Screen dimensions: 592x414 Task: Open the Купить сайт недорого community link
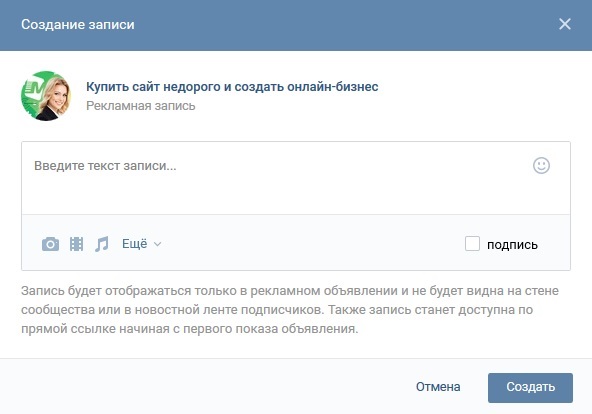coord(232,86)
